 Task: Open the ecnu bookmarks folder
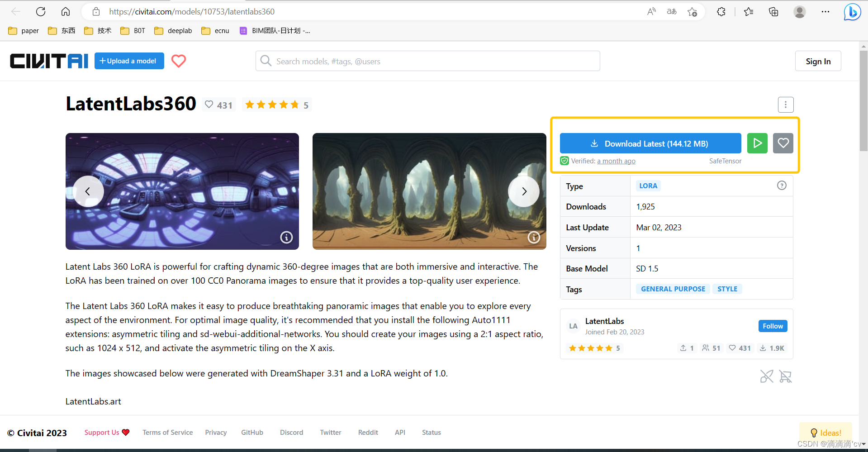[216, 31]
